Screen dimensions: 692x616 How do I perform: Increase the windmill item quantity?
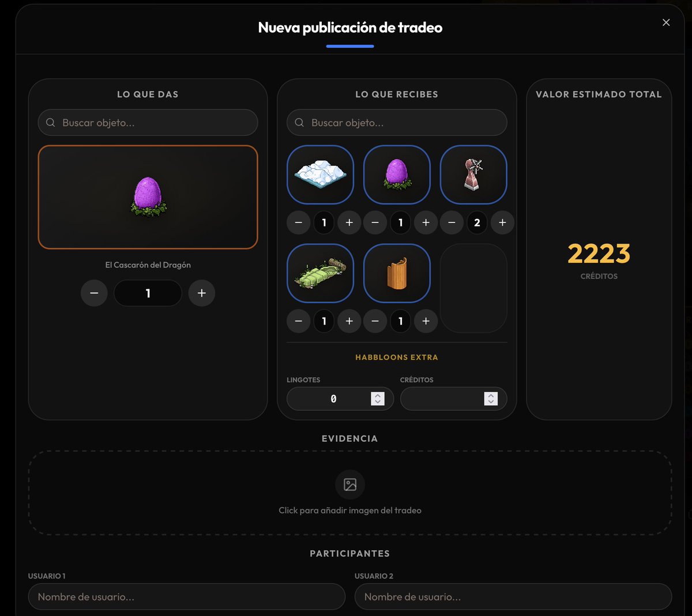click(x=503, y=222)
